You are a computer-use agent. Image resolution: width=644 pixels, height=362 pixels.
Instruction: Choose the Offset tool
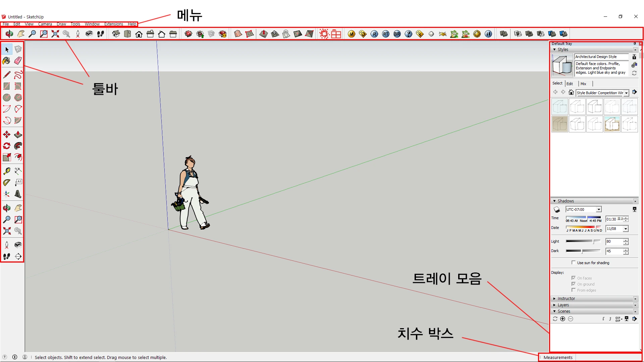18,157
